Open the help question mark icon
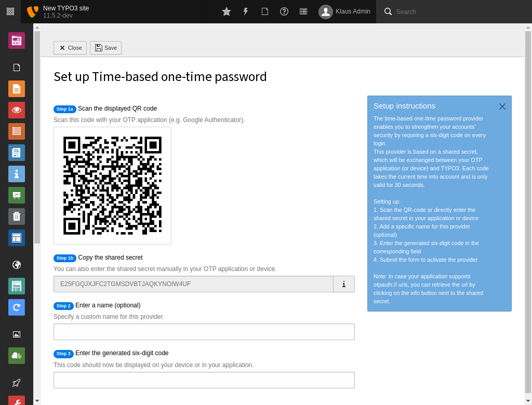 point(284,11)
